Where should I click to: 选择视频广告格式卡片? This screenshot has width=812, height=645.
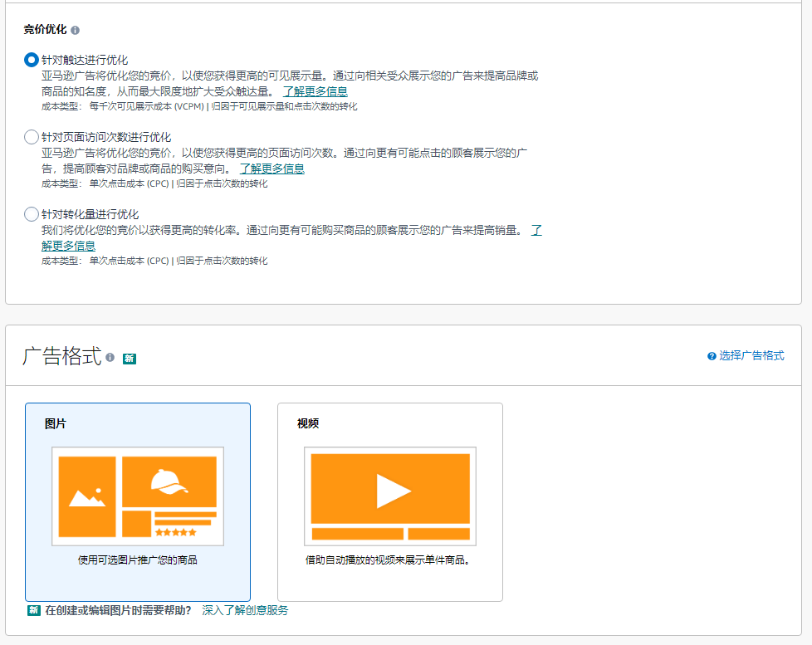[x=390, y=500]
